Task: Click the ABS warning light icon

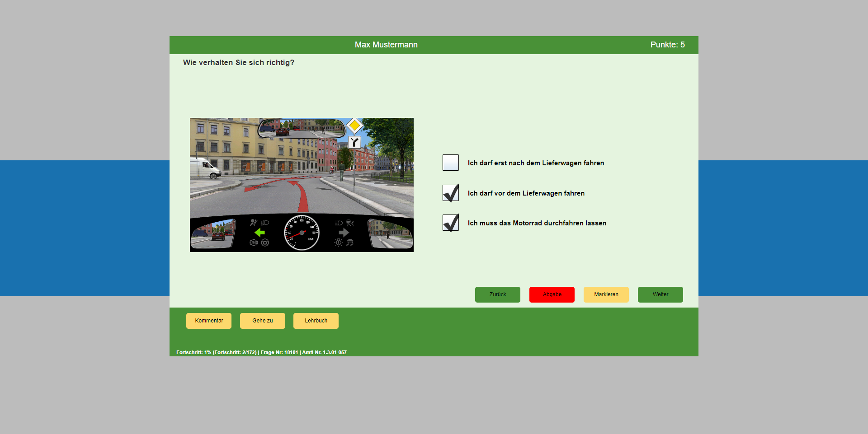Action: coord(254,243)
